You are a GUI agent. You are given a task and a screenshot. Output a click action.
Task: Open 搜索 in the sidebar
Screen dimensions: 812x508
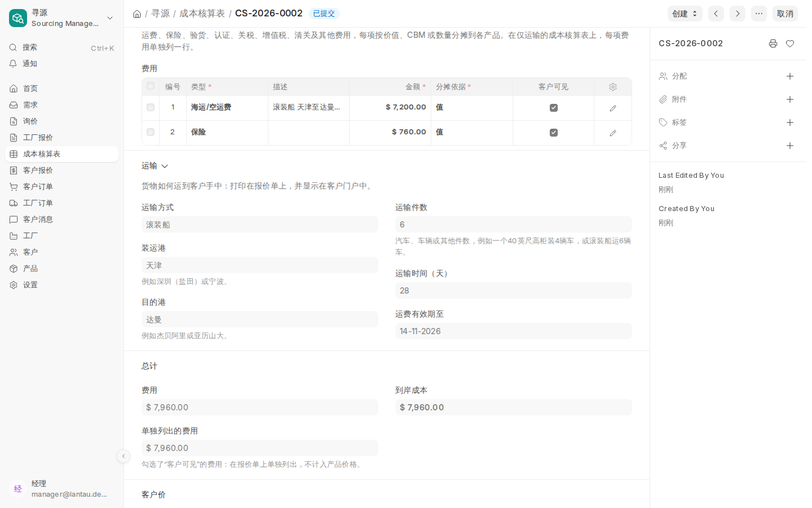61,47
